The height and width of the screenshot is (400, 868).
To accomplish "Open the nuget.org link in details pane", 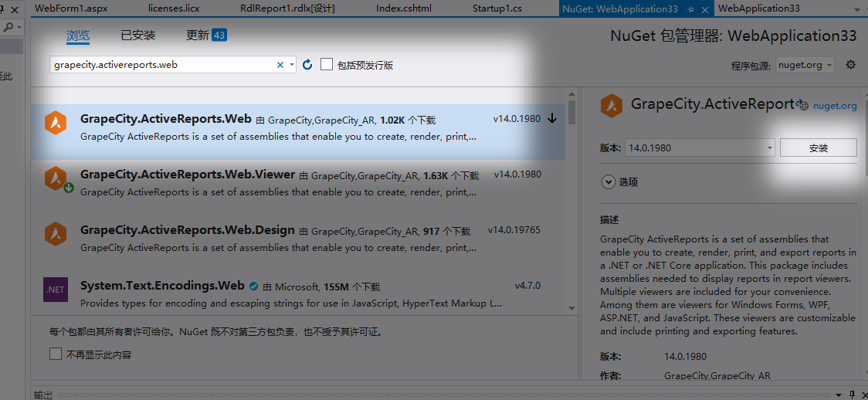I will point(835,106).
